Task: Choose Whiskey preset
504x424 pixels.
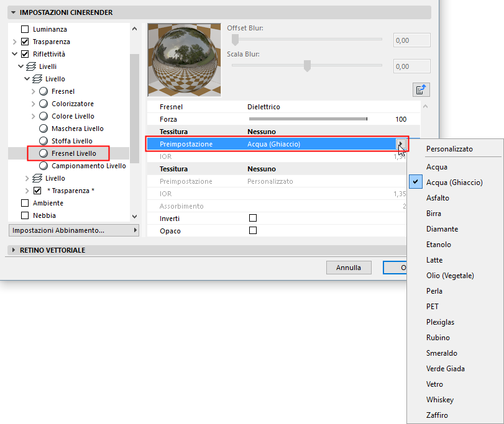Action: pos(455,400)
